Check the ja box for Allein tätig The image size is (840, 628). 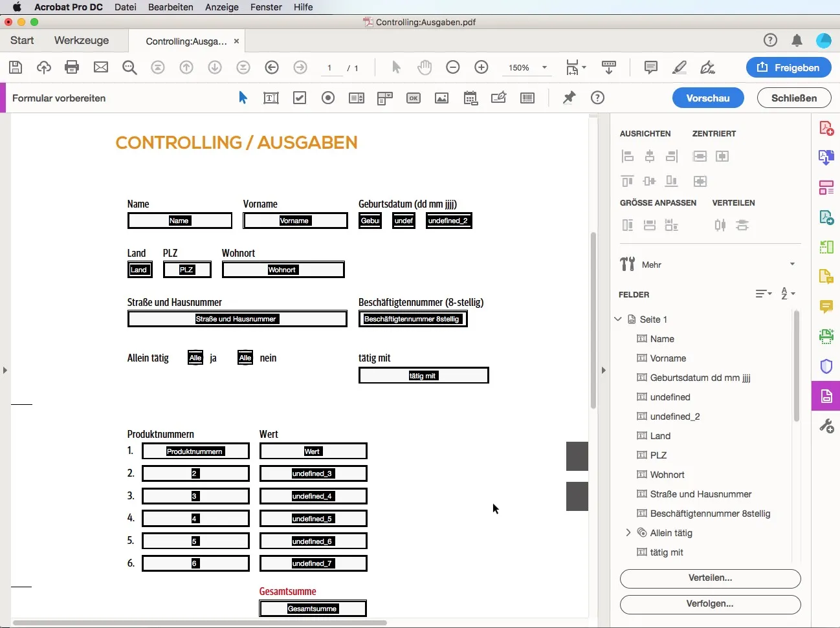[195, 358]
